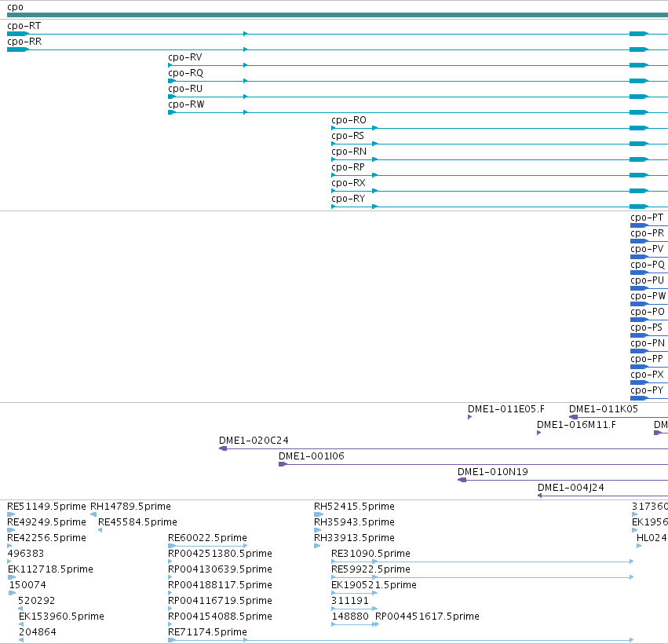Viewport: 668px width, 644px height.
Task: Select the RE59922.5prime EST label
Action: 371,570
